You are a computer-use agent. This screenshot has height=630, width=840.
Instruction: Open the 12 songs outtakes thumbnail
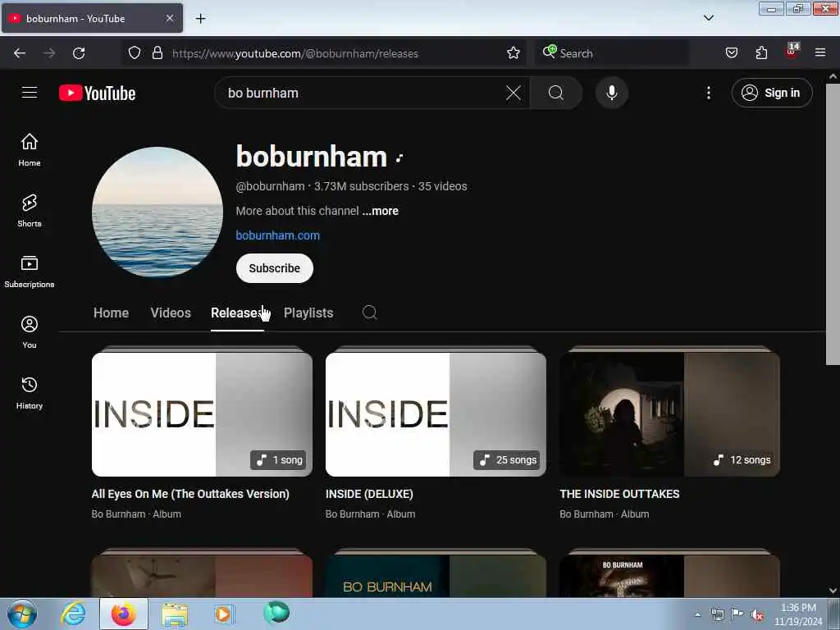[669, 413]
